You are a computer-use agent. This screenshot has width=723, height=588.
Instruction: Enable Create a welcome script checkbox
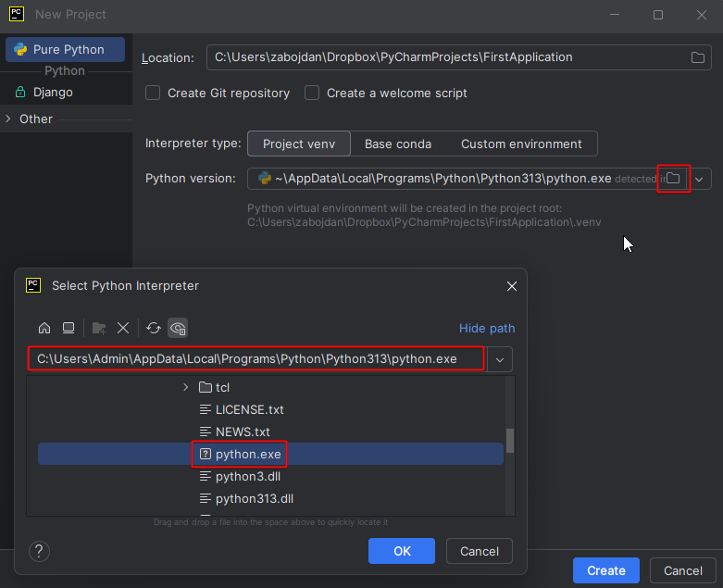pyautogui.click(x=312, y=93)
